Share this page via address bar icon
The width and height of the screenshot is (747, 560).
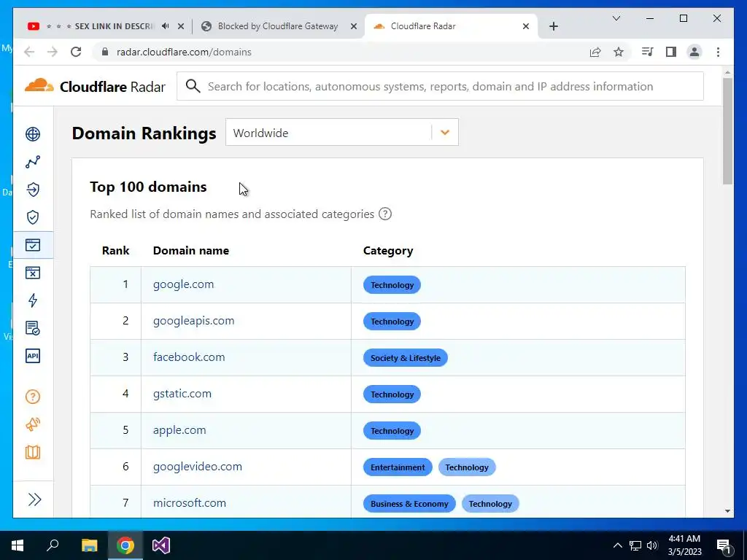coord(595,52)
